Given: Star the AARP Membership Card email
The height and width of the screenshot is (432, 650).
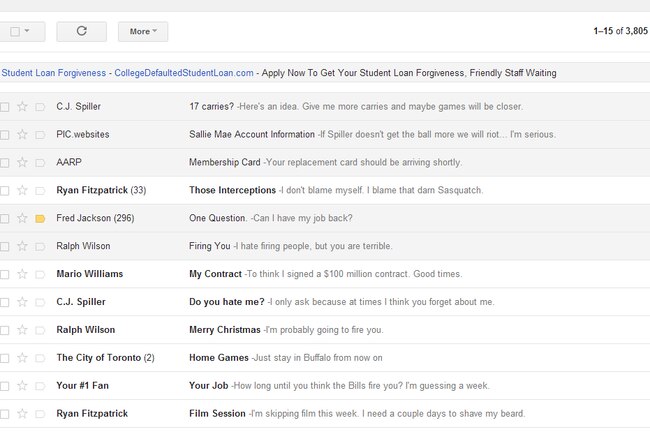Looking at the screenshot, I should pos(22,162).
